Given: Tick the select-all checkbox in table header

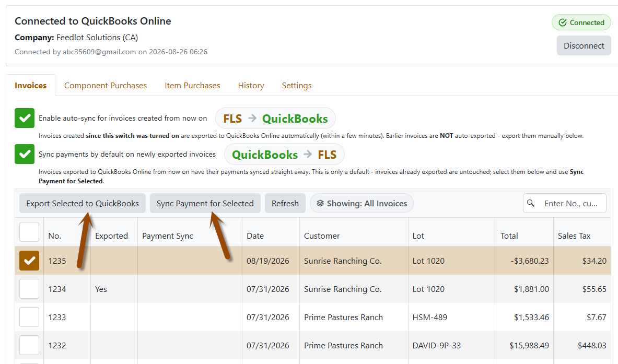Looking at the screenshot, I should 29,232.
